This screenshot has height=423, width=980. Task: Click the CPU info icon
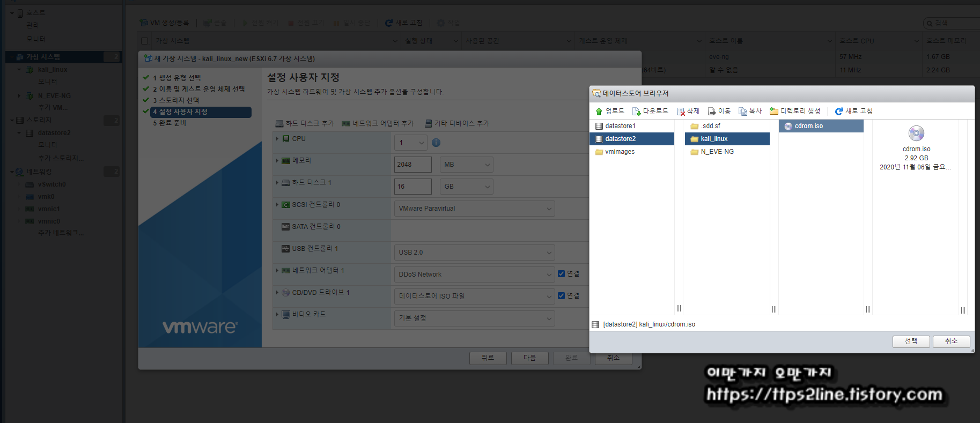coord(436,143)
